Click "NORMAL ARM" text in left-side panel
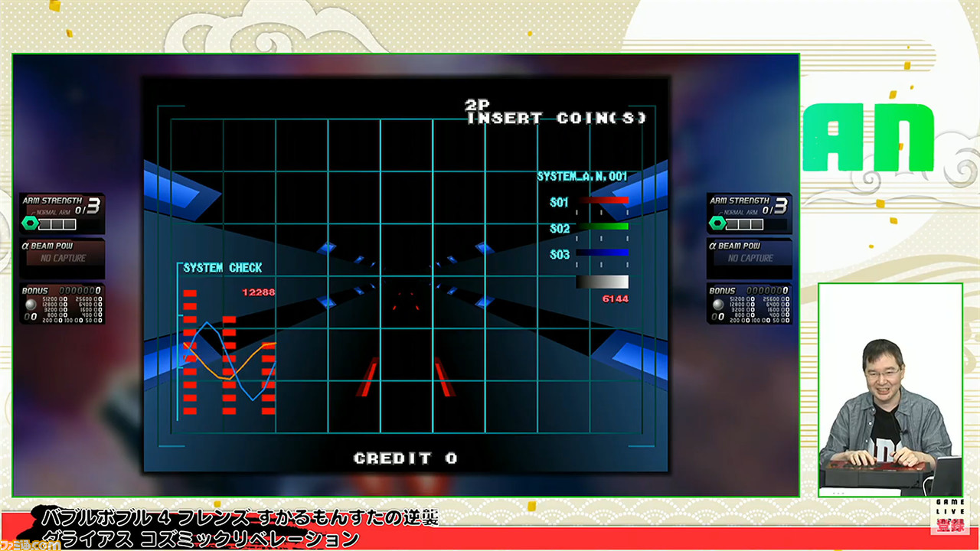 click(x=54, y=212)
